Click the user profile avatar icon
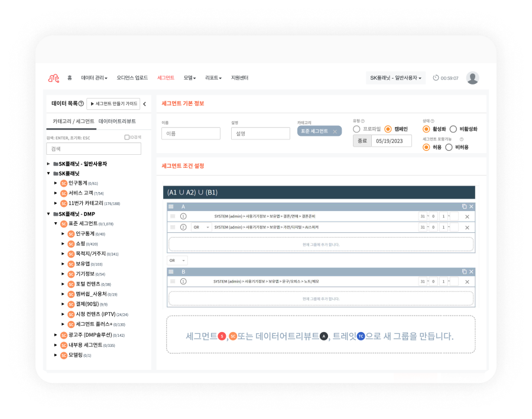The height and width of the screenshot is (419, 532). pyautogui.click(x=472, y=78)
